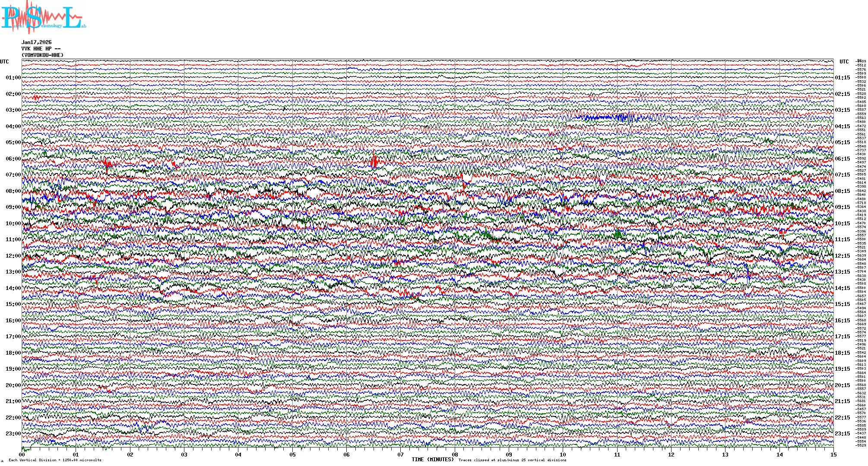Click the VVK HHE HP station text
Viewport: 868px width, 466px height.
point(41,49)
